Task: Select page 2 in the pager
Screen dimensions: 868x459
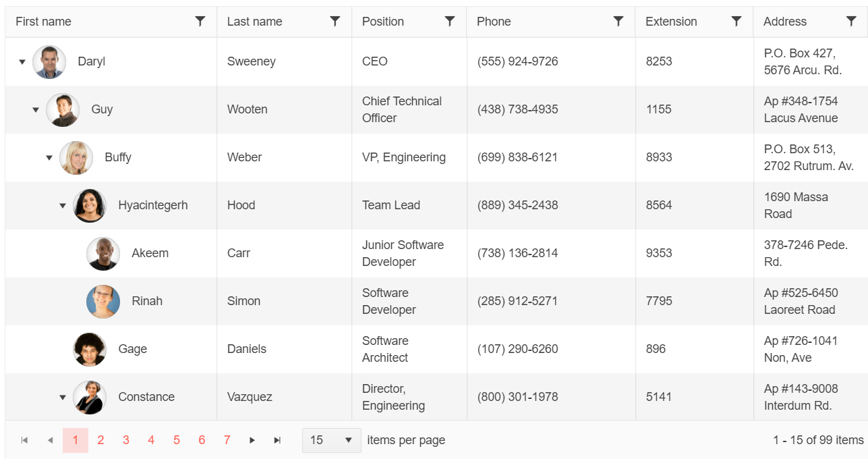Action: pyautogui.click(x=100, y=439)
